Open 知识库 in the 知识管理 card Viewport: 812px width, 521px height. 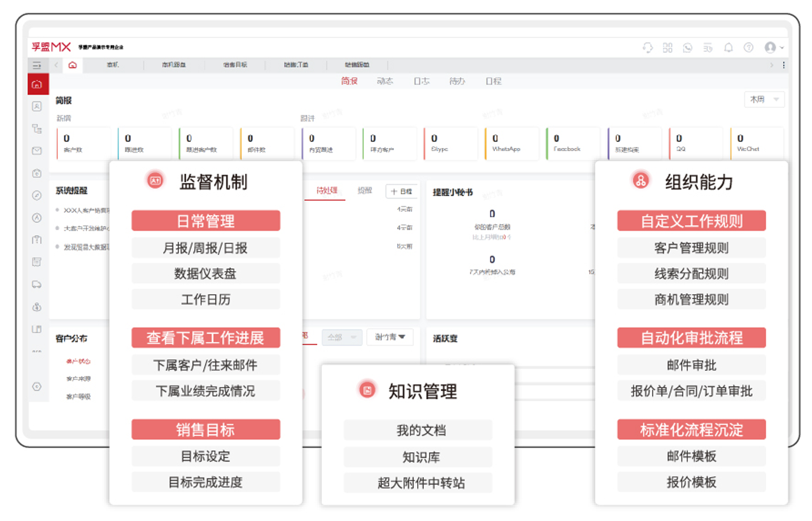point(418,456)
